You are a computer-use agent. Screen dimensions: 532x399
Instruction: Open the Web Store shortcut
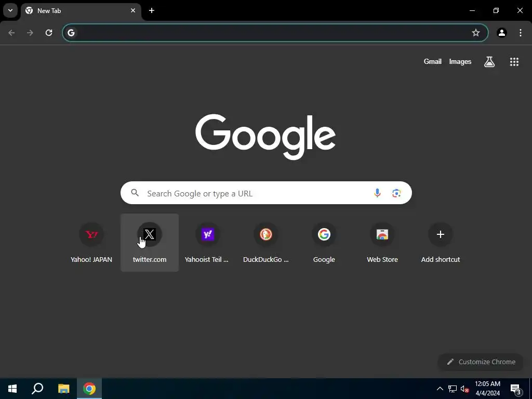tap(382, 242)
